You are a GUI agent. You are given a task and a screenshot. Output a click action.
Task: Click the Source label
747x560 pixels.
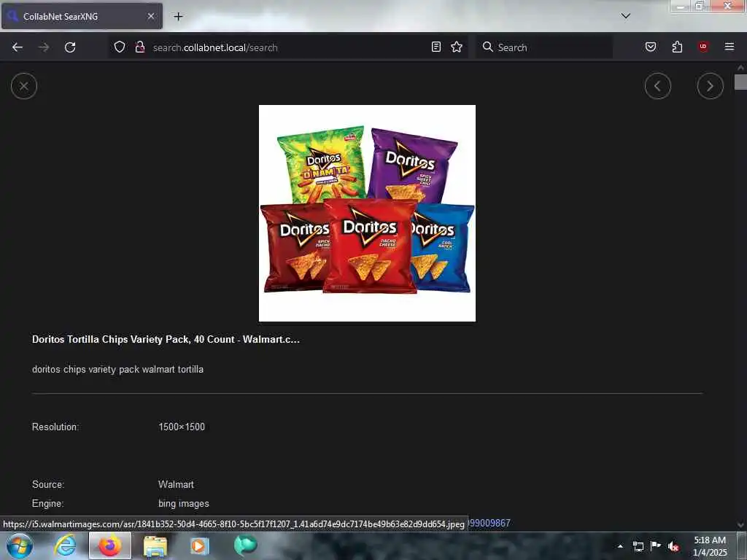(x=48, y=485)
